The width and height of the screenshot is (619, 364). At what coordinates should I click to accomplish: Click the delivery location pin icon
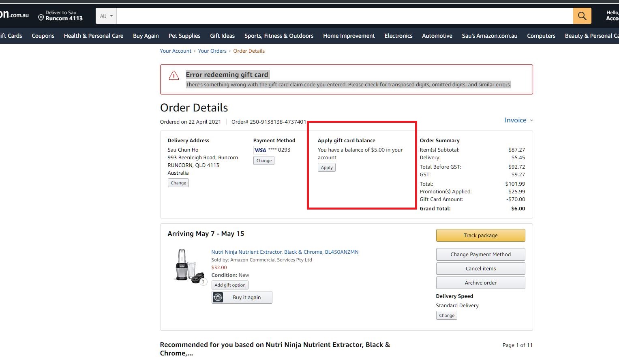41,18
